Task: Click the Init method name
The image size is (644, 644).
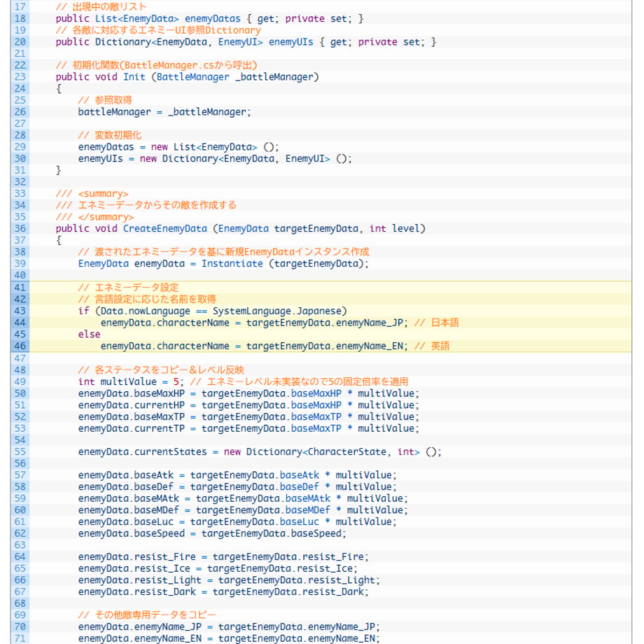Action: tap(134, 77)
